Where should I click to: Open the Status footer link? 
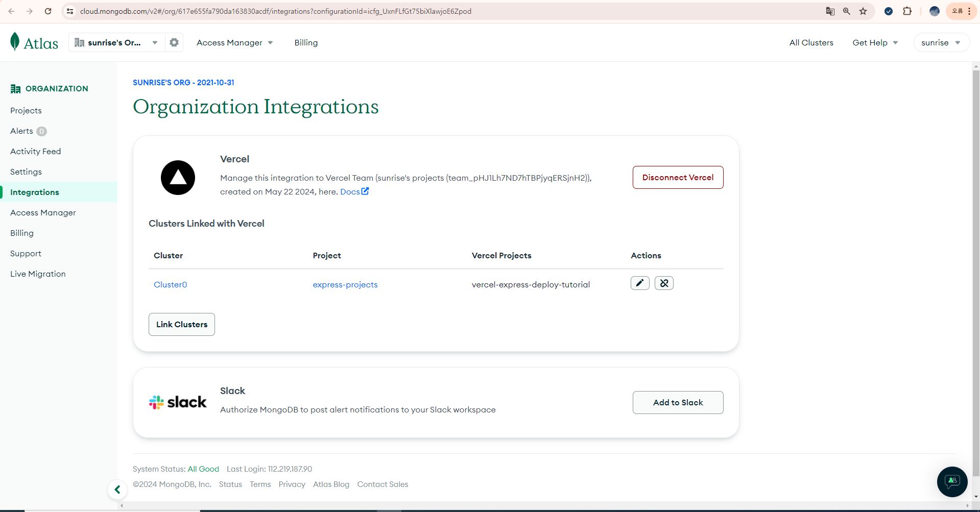pyautogui.click(x=230, y=484)
